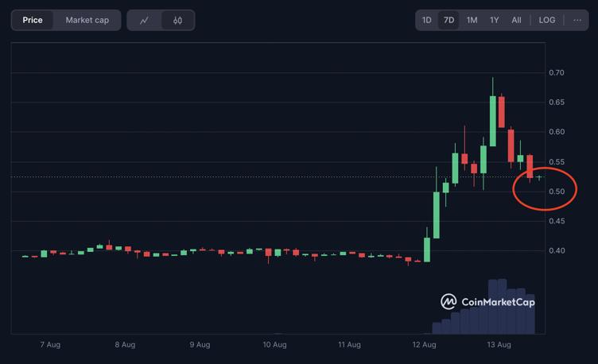Click the tallest volume bar on 13 Aug
Viewport: 598px width, 364px height.
[x=498, y=306]
